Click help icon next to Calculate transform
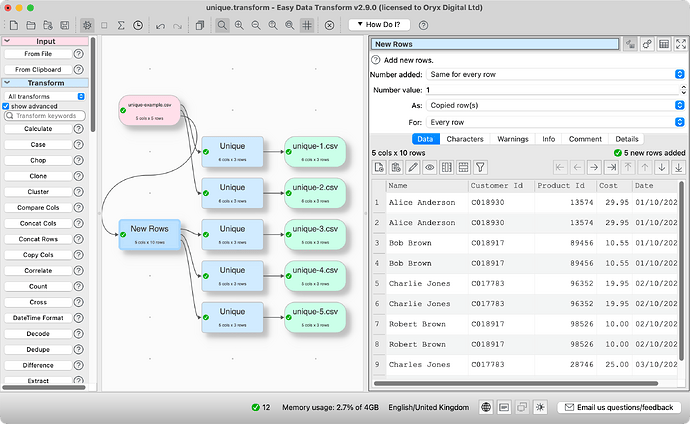This screenshot has width=690, height=424. [78, 129]
